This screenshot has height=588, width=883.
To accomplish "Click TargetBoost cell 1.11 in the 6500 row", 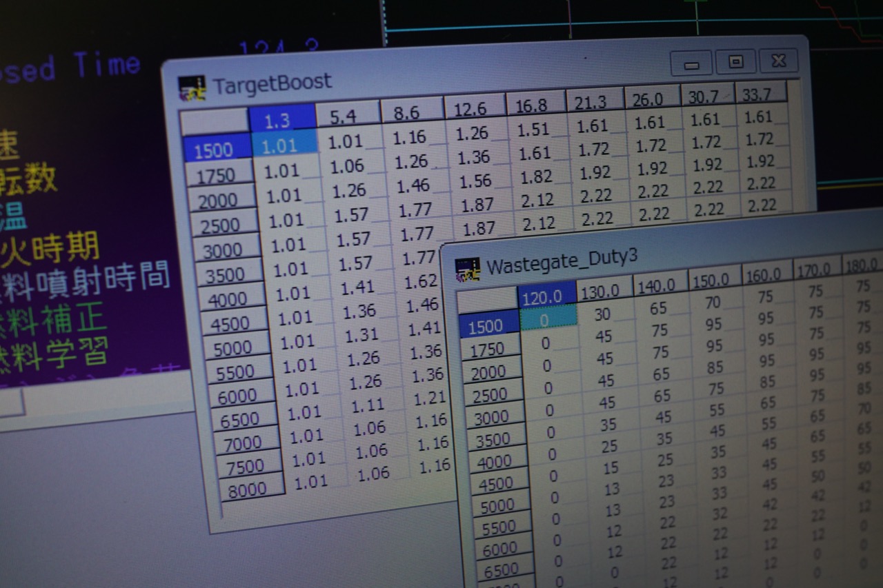I will 372,405.
